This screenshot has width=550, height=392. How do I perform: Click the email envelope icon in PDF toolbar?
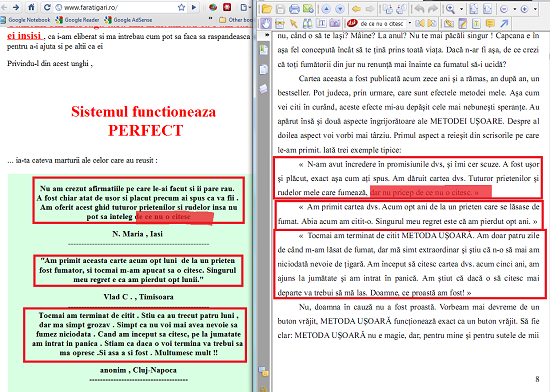tap(308, 8)
